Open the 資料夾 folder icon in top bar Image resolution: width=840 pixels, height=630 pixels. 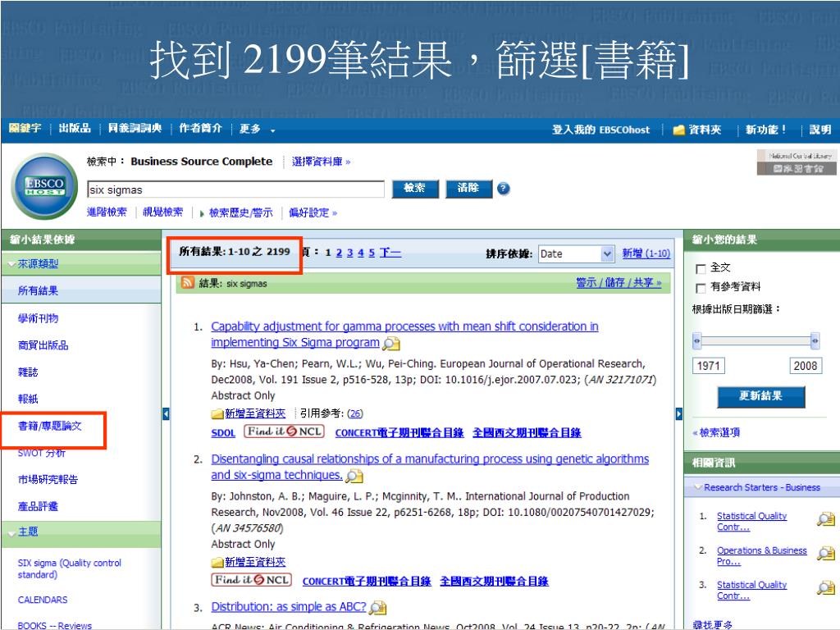(x=679, y=130)
